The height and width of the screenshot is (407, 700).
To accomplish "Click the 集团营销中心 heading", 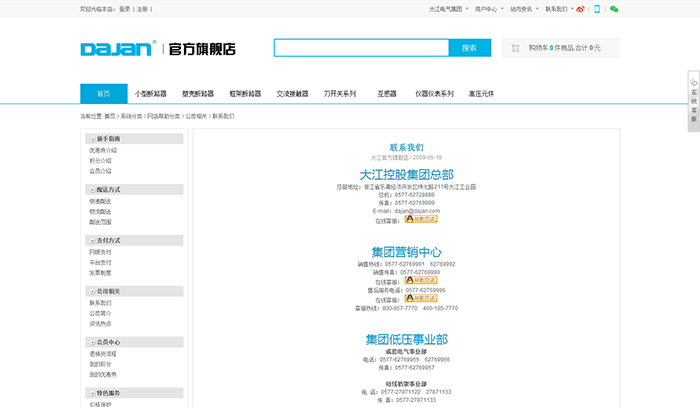I will pyautogui.click(x=407, y=252).
